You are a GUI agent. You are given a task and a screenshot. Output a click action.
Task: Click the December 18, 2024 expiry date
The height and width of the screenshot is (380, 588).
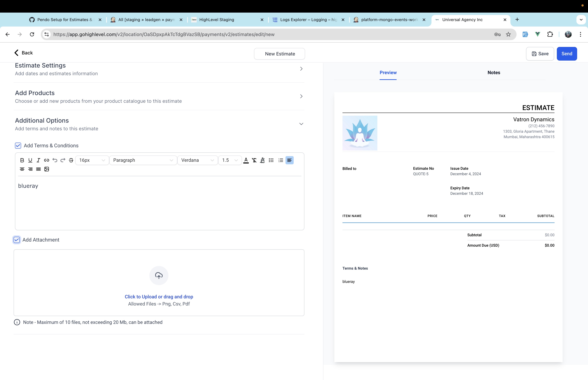click(467, 193)
